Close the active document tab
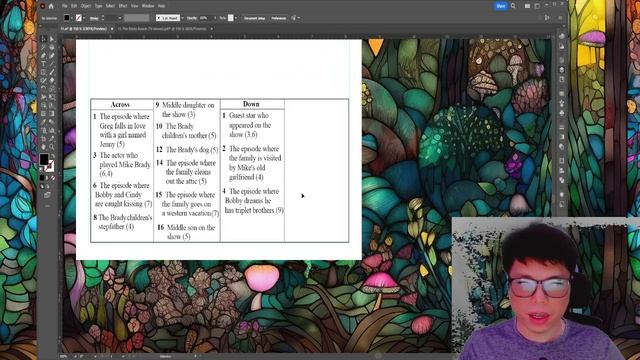Image resolution: width=640 pixels, height=360 pixels. tap(112, 29)
